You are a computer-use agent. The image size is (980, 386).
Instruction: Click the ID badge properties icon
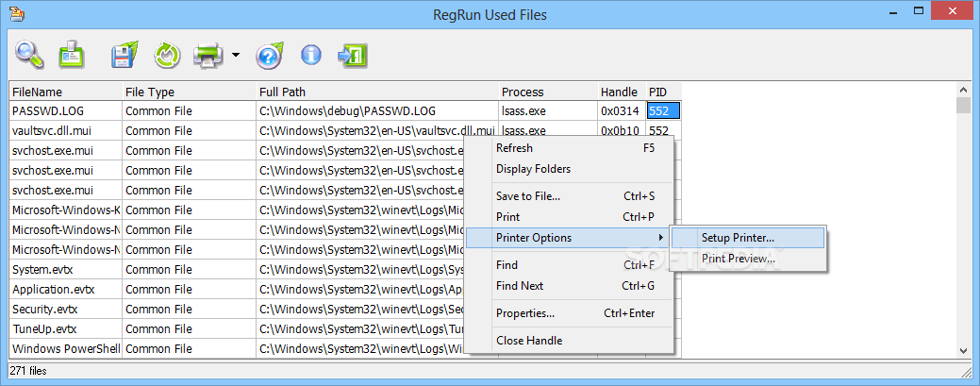click(x=72, y=55)
